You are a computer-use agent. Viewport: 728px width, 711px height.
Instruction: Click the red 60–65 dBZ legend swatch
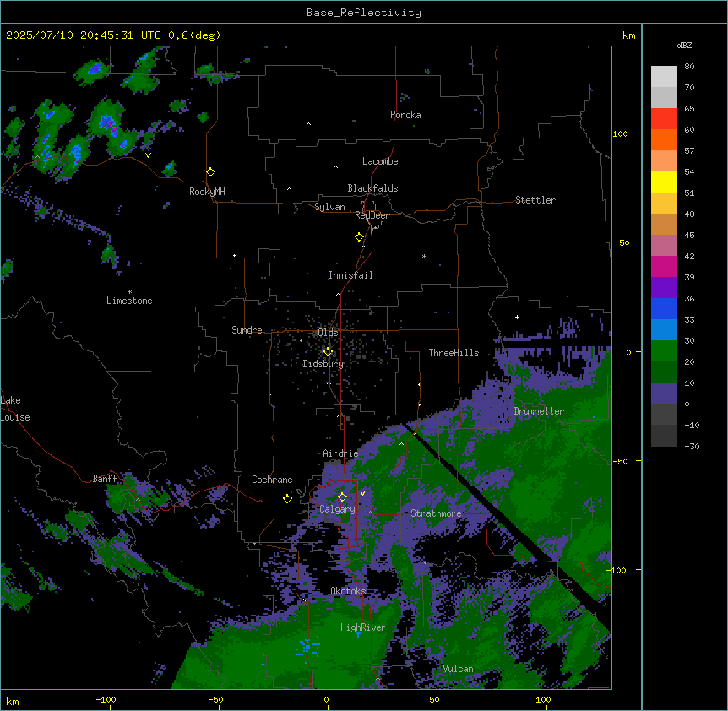pyautogui.click(x=664, y=119)
